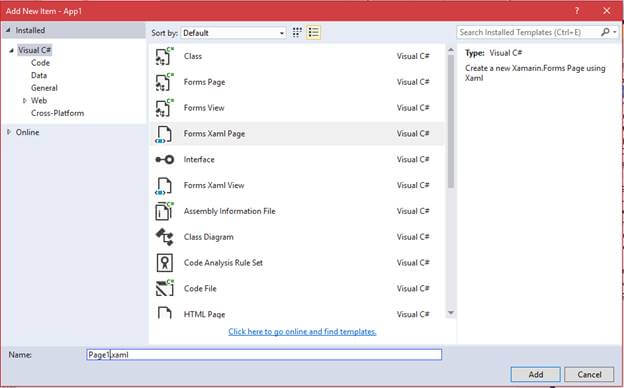Screen dimensions: 624x388
Task: Select the General category
Action: pyautogui.click(x=44, y=88)
